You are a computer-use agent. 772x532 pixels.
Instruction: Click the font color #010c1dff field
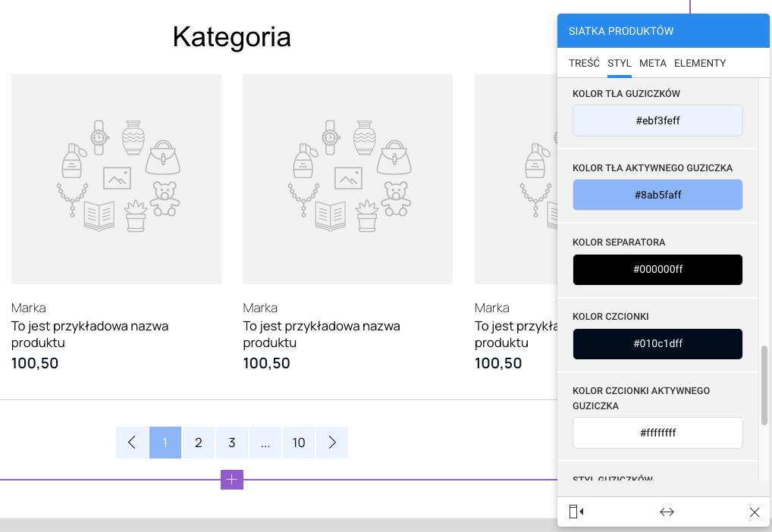click(x=657, y=343)
